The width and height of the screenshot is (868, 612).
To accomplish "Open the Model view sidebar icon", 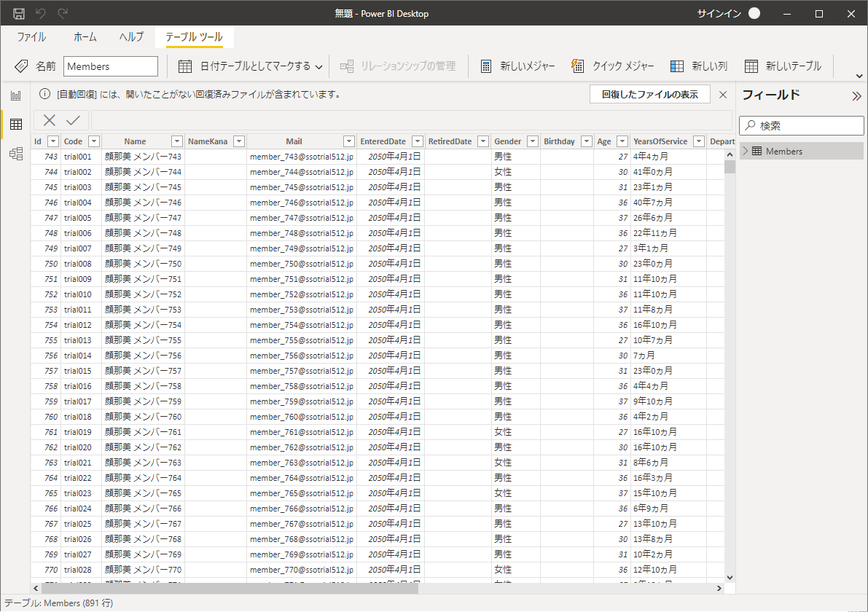I will pyautogui.click(x=16, y=153).
